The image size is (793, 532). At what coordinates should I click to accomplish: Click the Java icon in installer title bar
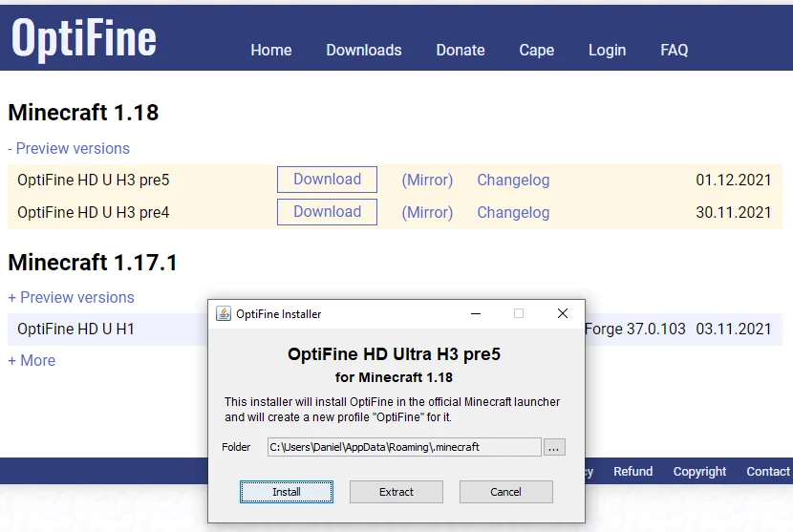(x=224, y=313)
